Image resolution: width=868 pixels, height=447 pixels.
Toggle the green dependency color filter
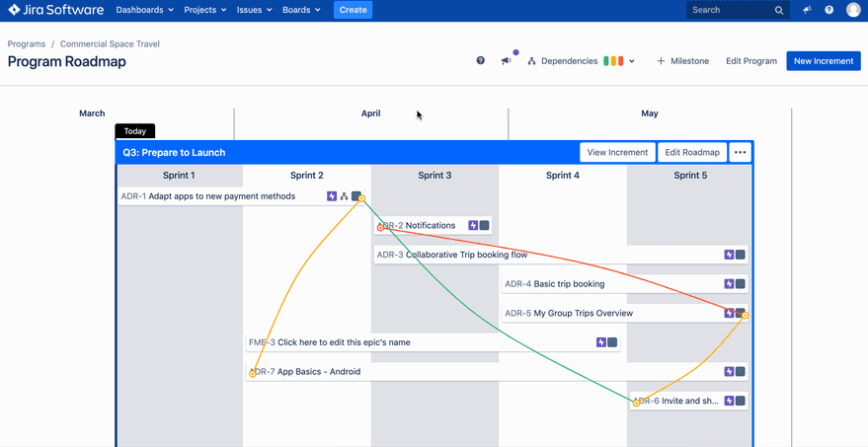(x=606, y=61)
